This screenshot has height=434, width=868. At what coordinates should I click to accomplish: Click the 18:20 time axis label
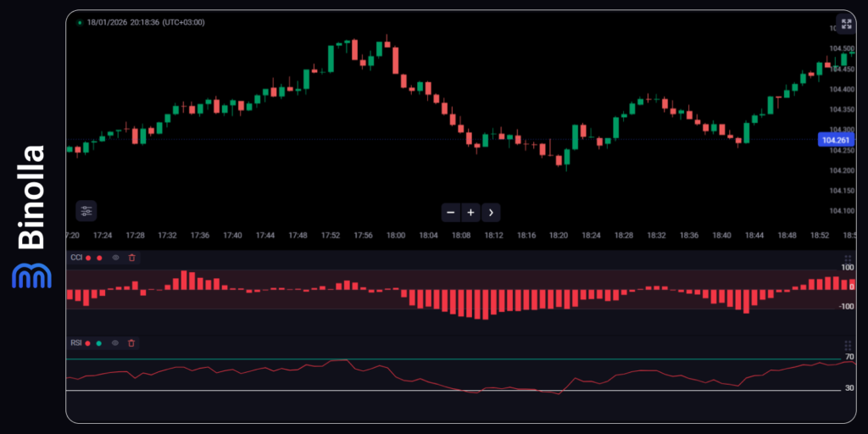[x=559, y=236]
